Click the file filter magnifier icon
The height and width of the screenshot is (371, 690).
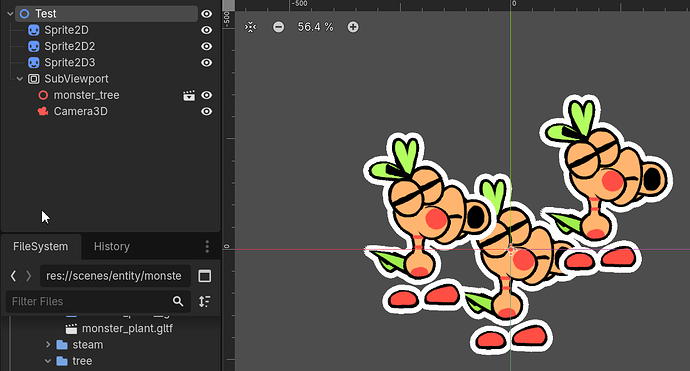click(x=178, y=301)
